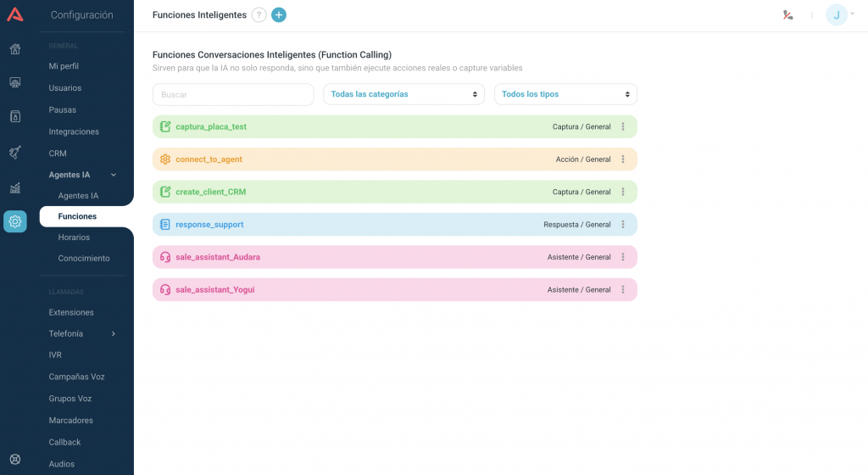This screenshot has width=868, height=475.
Task: Expand the Telefonía submenu
Action: tap(114, 333)
